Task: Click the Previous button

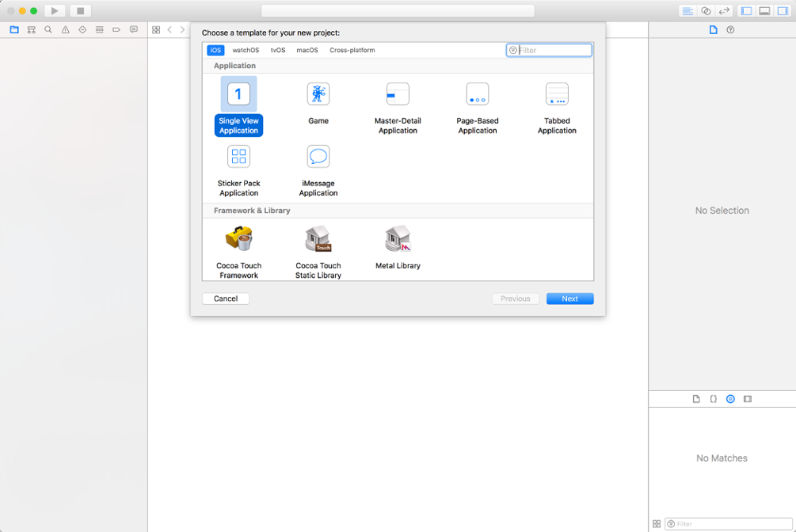Action: coord(516,298)
